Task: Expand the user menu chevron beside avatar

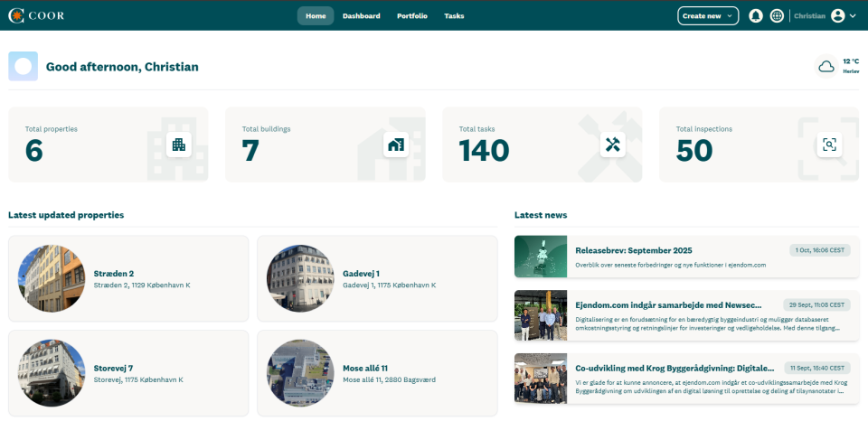Action: 853,16
